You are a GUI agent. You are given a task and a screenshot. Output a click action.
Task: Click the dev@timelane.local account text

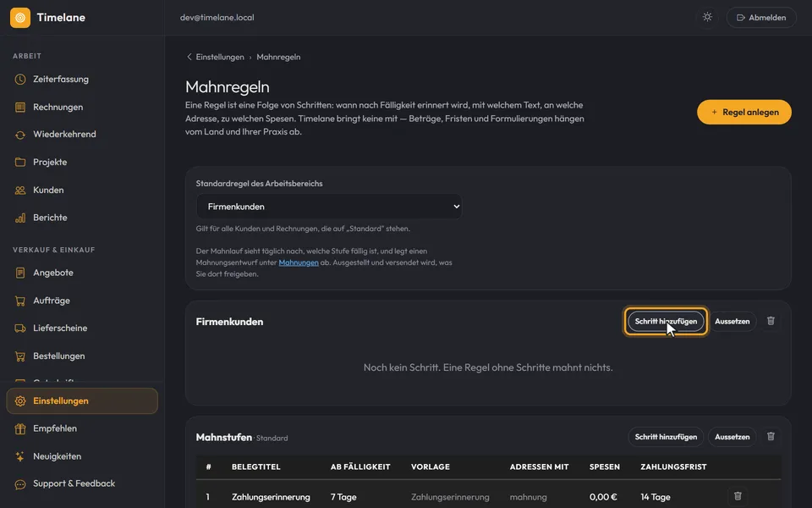(x=217, y=18)
